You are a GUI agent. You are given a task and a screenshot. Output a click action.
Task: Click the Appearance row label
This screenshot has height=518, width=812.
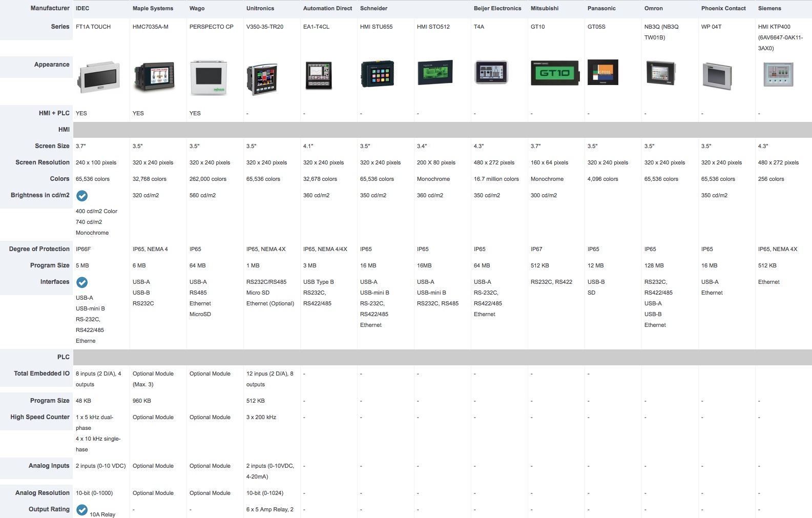(x=52, y=65)
